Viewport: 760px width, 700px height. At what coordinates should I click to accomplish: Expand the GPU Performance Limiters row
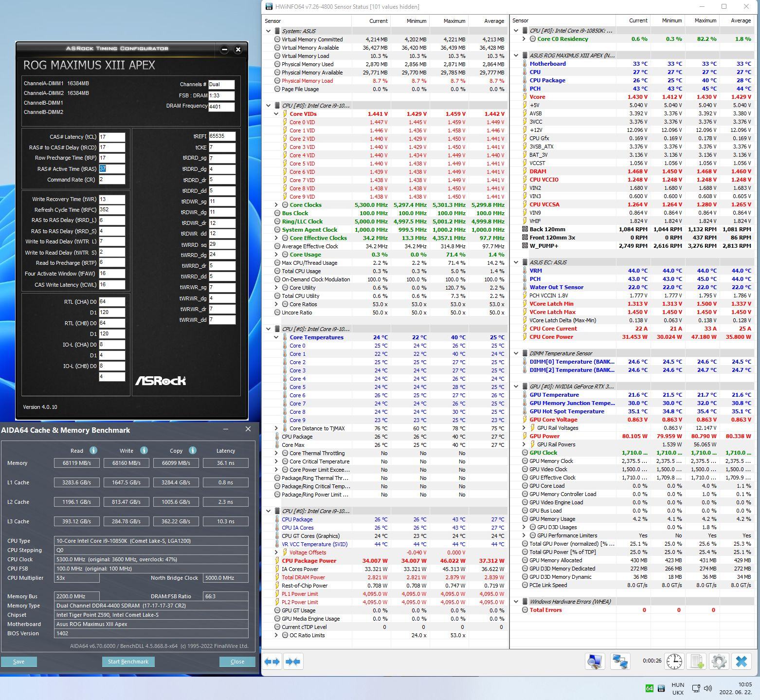pos(524,535)
